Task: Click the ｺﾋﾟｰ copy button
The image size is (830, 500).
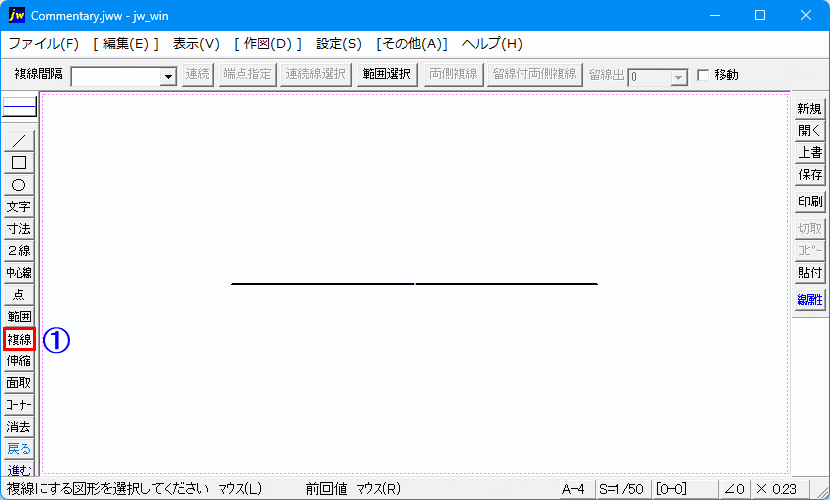Action: click(x=810, y=250)
